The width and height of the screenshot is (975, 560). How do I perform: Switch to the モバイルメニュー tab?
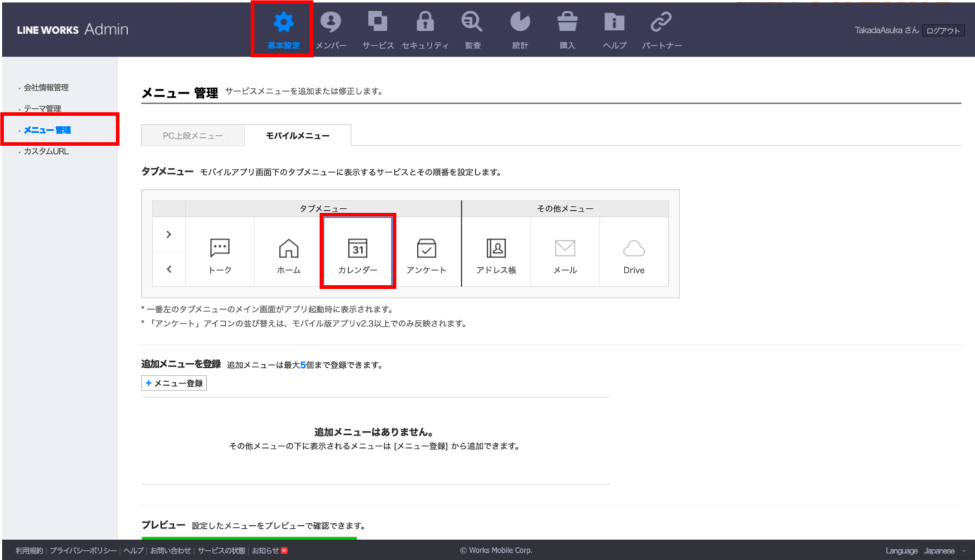[297, 136]
